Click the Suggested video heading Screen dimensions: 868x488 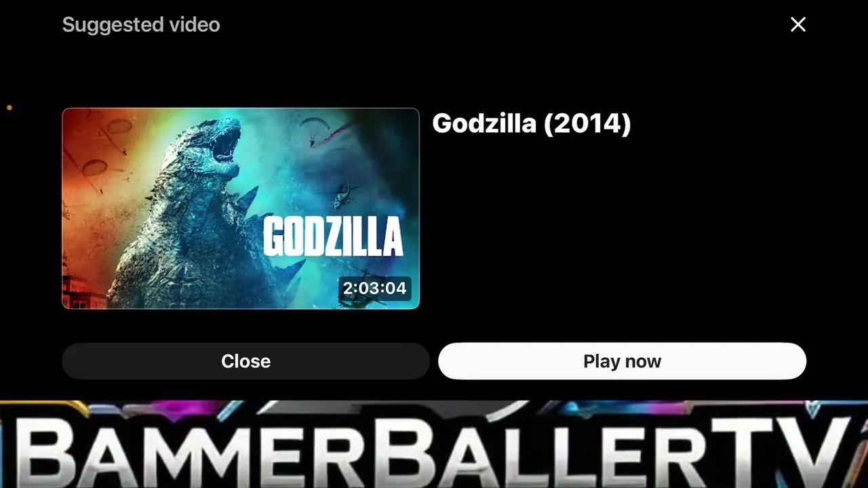141,25
